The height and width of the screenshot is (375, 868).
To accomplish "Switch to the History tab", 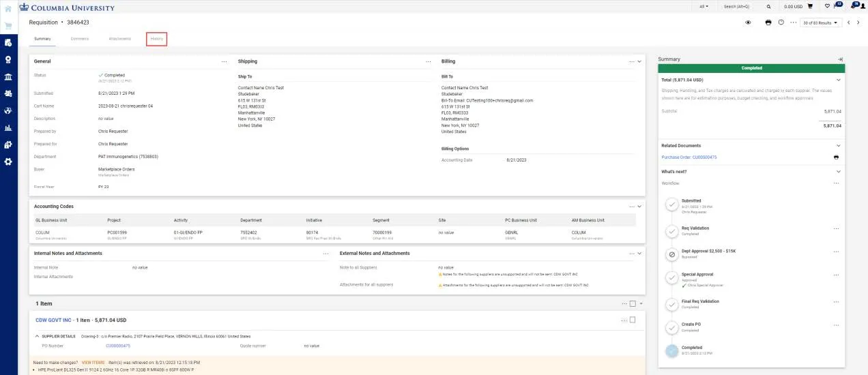I will 157,39.
